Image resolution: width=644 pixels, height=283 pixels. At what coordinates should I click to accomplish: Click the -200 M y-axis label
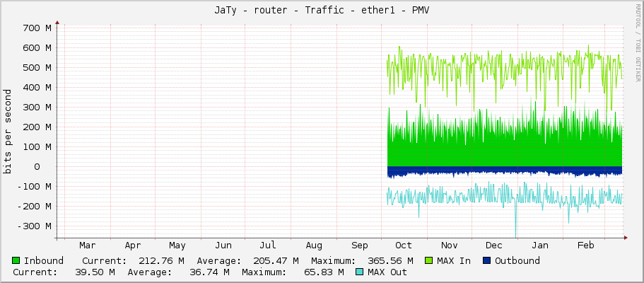click(35, 206)
